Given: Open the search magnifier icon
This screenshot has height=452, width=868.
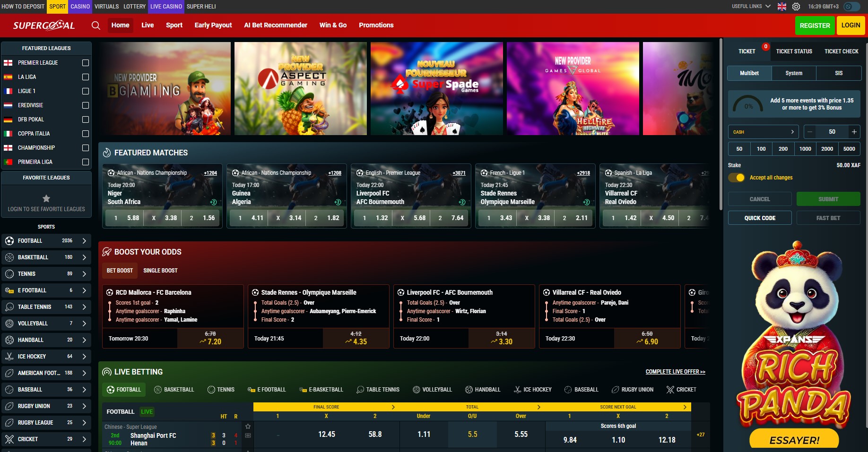Looking at the screenshot, I should click(x=96, y=26).
